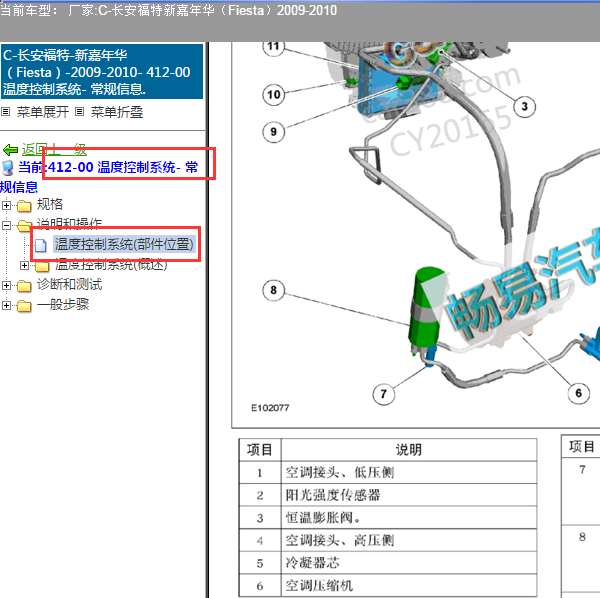The height and width of the screenshot is (598, 600).
Task: Click the 说明 column header
Action: tap(409, 450)
